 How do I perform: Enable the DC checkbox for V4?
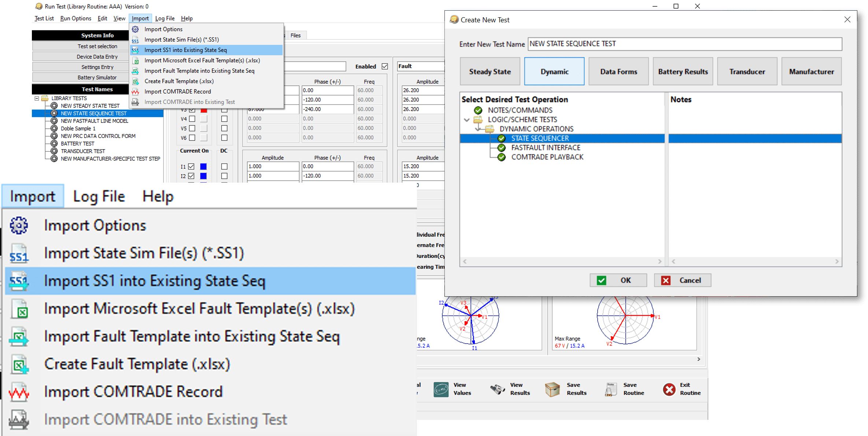[224, 119]
